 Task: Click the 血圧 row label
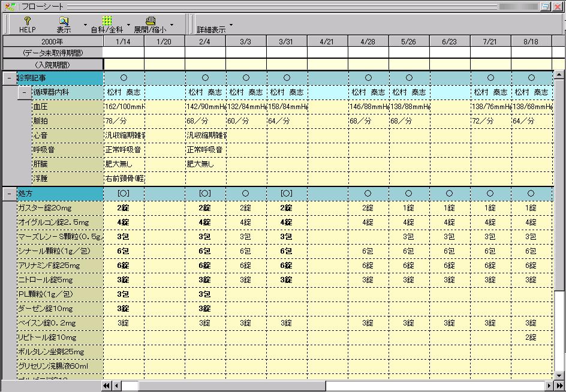click(41, 106)
